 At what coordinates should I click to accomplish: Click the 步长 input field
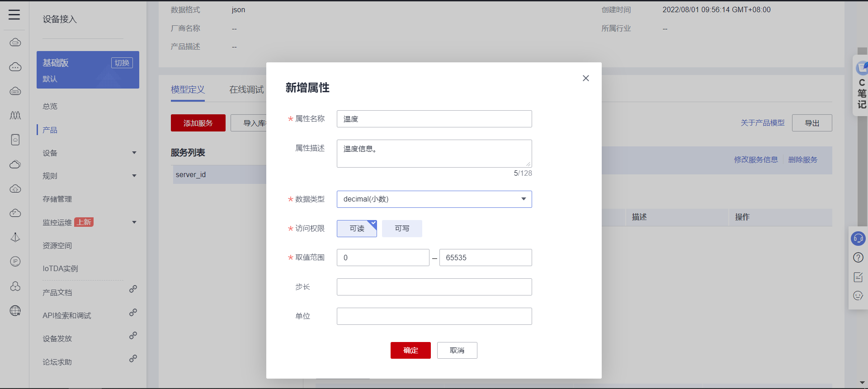pyautogui.click(x=434, y=287)
